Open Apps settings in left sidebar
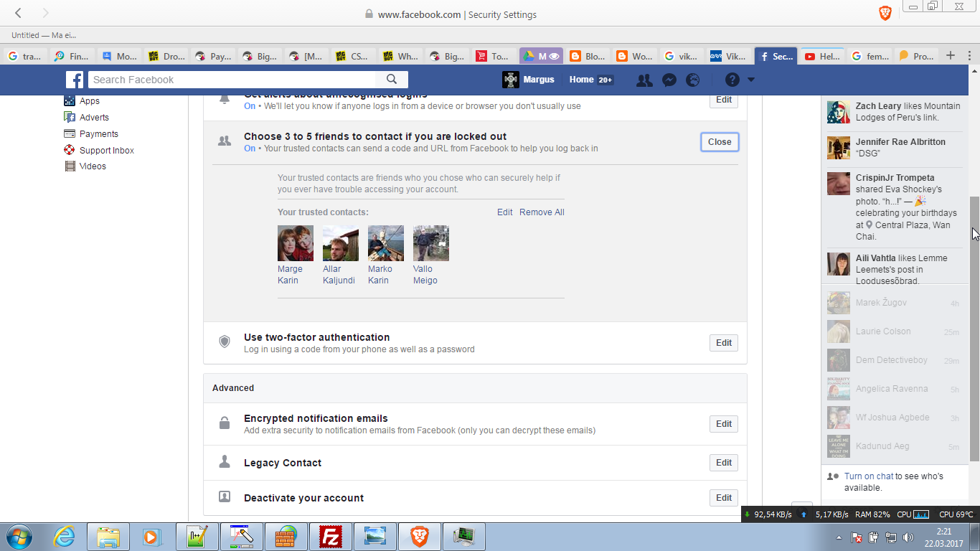Viewport: 980px width, 551px height. coord(90,101)
